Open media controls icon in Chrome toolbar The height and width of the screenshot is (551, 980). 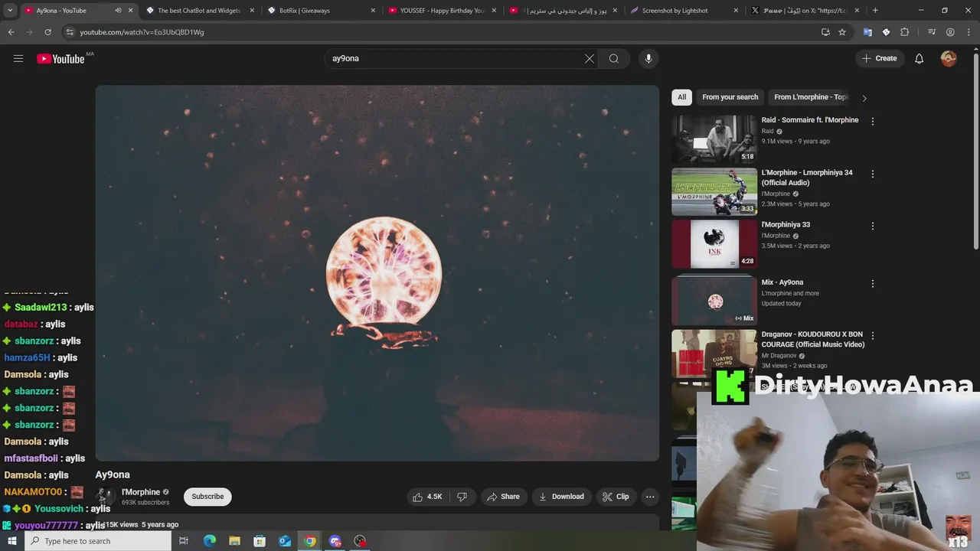932,32
